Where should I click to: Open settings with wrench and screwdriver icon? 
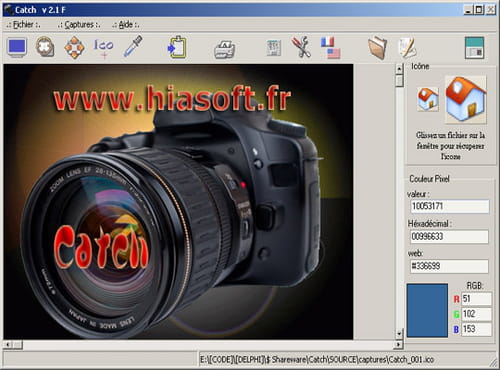coord(301,47)
